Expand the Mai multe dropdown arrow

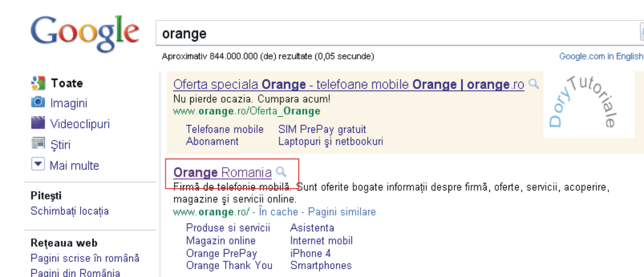coord(39,164)
